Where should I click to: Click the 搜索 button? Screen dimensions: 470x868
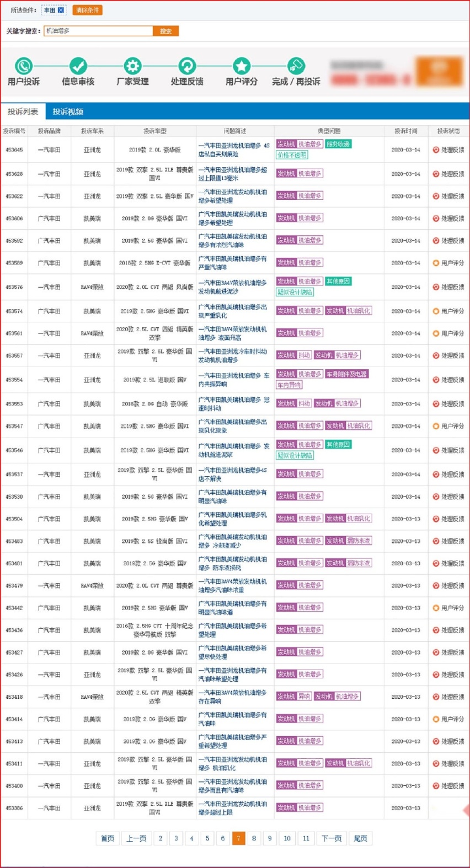(165, 31)
